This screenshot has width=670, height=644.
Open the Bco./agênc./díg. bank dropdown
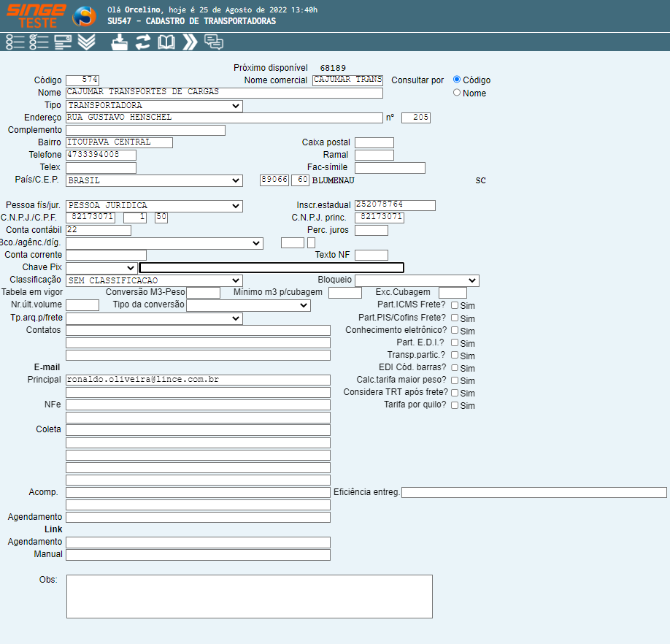[x=164, y=243]
